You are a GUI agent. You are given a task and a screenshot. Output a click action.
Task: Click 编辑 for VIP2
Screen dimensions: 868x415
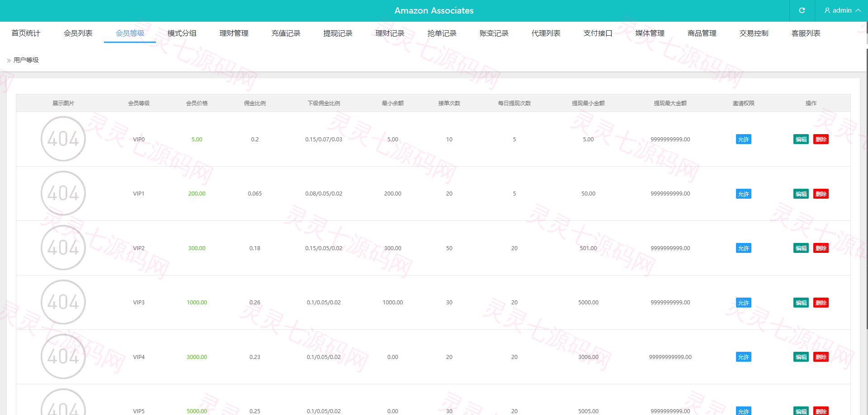tap(801, 248)
